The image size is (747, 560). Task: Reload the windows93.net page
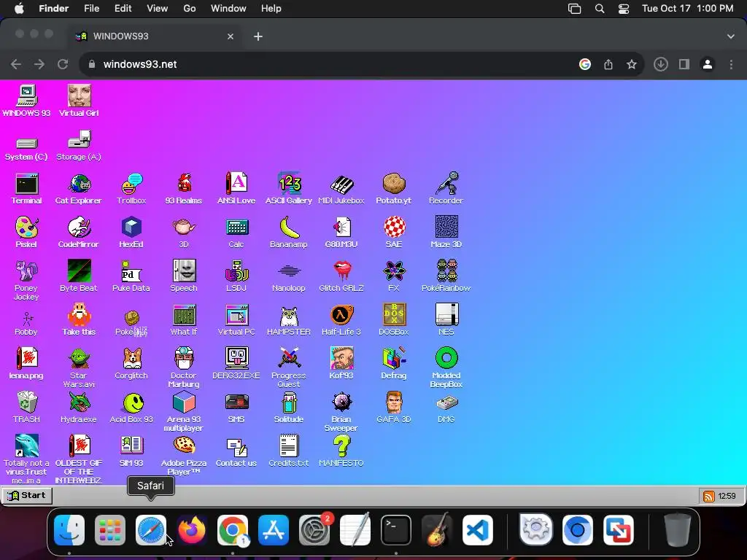click(x=63, y=64)
